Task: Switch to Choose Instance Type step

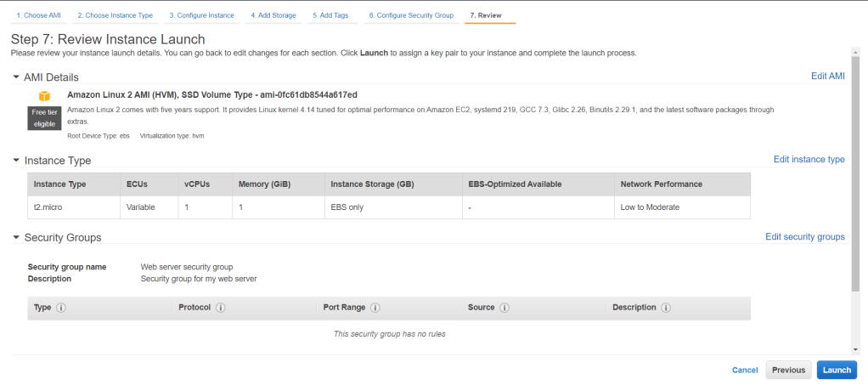Action: click(115, 15)
